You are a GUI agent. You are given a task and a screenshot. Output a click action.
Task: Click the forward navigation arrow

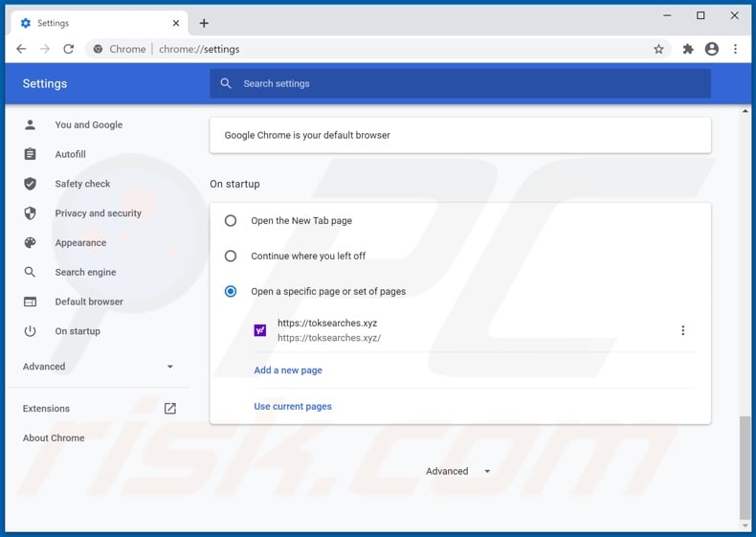coord(45,49)
